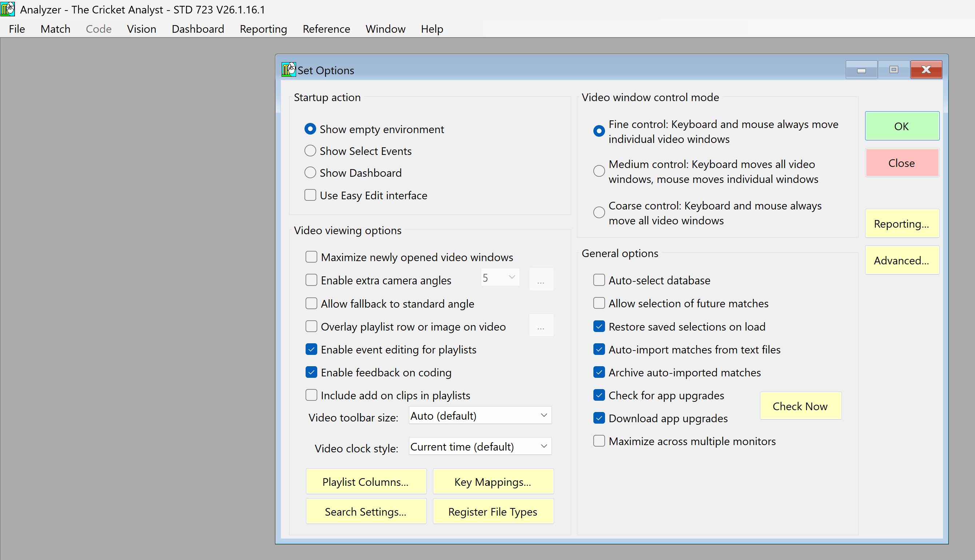This screenshot has width=975, height=560.
Task: Open Reporting... options button
Action: (902, 224)
